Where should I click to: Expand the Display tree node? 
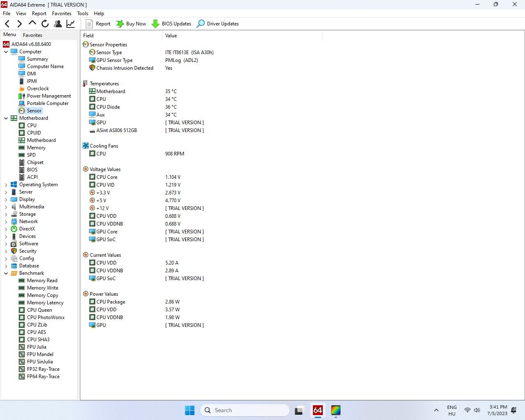pyautogui.click(x=6, y=199)
